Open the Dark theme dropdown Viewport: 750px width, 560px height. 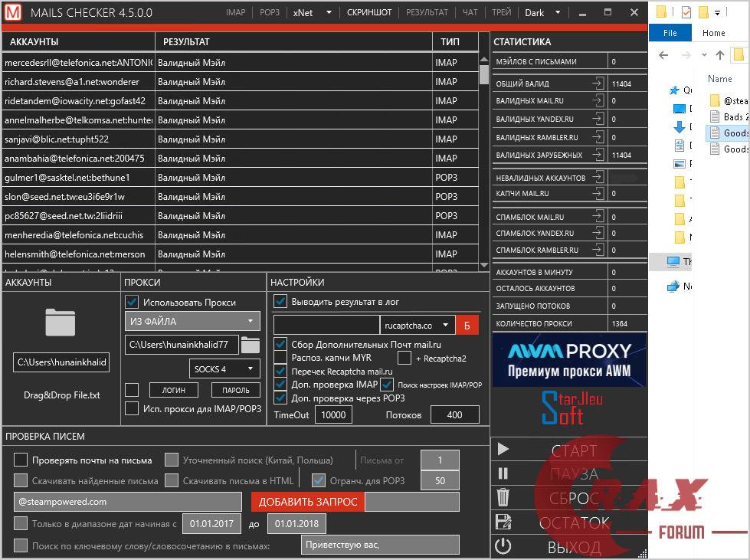coord(545,12)
